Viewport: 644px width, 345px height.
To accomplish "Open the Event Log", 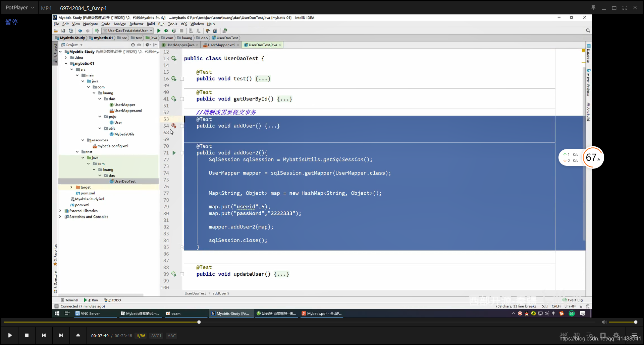I will tap(573, 300).
